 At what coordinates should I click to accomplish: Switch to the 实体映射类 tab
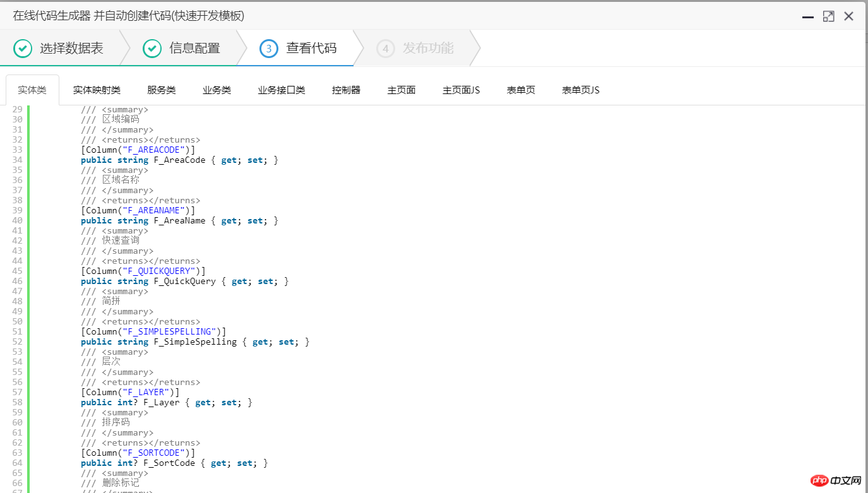[x=95, y=89]
